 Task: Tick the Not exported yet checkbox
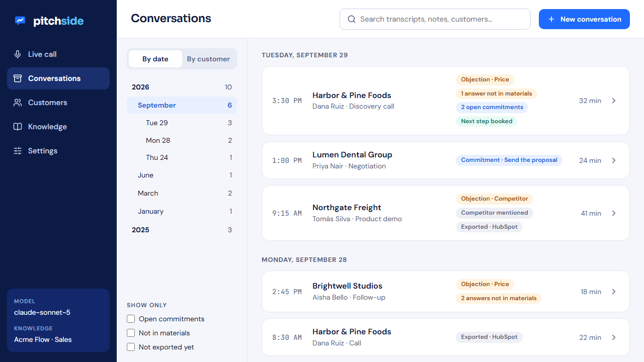click(x=131, y=347)
